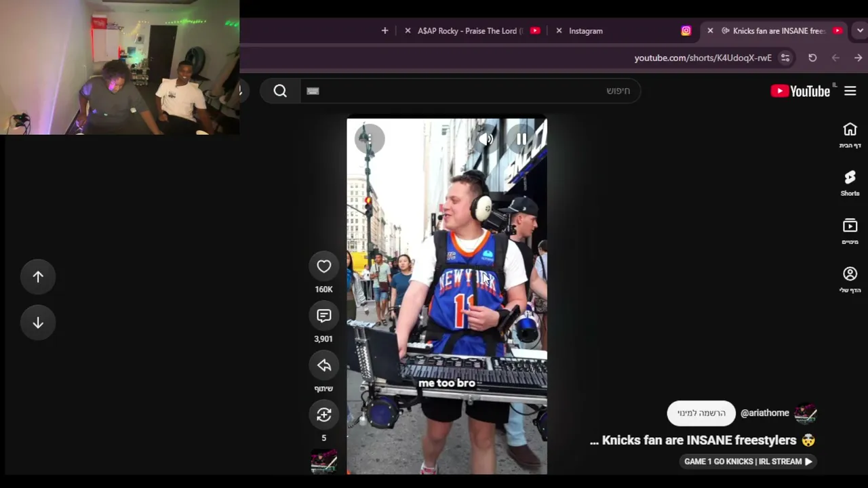Open the ariathome channel avatar
Viewport: 868px width, 488px height.
point(806,413)
